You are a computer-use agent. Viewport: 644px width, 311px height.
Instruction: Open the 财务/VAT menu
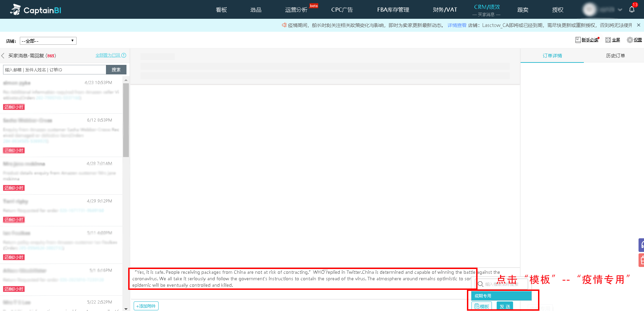445,10
